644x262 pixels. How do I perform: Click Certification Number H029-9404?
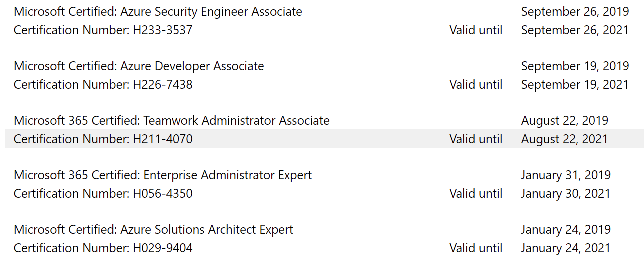[x=103, y=248]
